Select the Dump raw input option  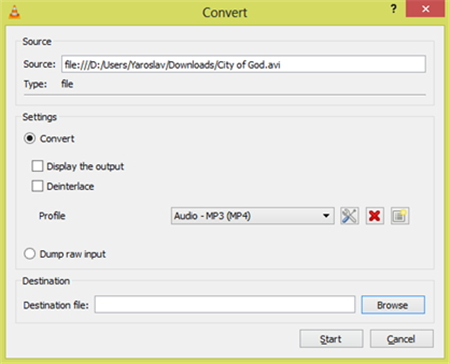pos(30,254)
